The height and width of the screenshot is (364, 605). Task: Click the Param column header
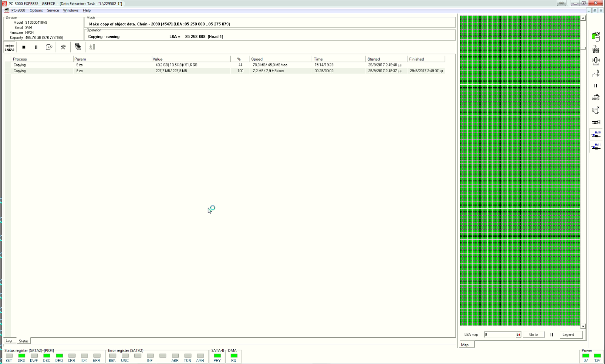tap(112, 59)
